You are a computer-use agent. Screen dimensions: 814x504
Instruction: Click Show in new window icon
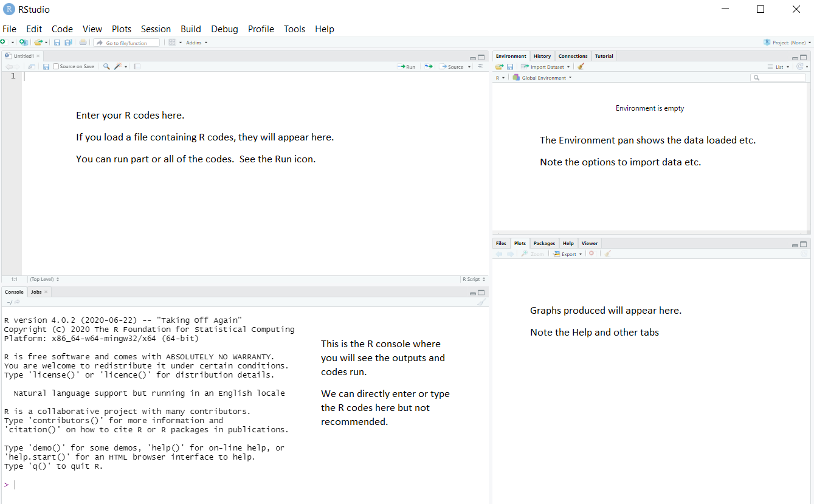(x=32, y=67)
